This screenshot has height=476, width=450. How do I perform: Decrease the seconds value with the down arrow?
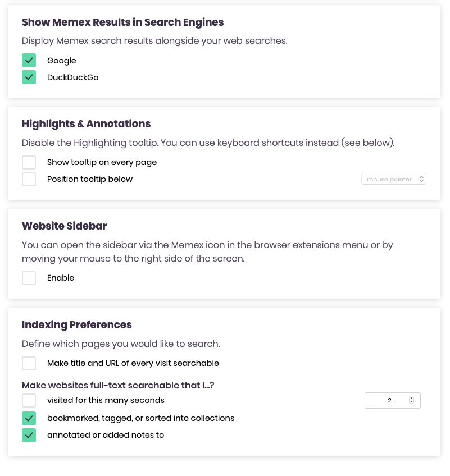[412, 402]
